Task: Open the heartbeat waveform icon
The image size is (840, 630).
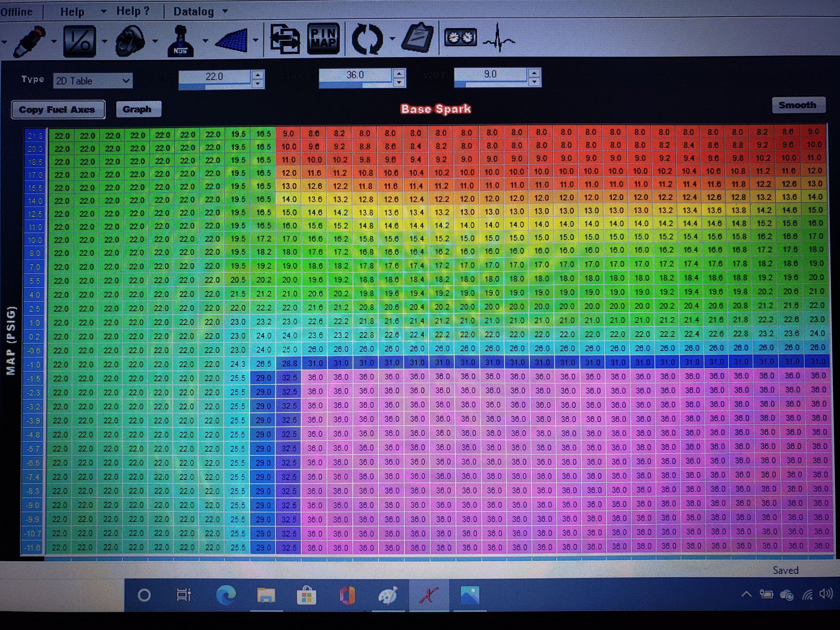Action: (499, 39)
